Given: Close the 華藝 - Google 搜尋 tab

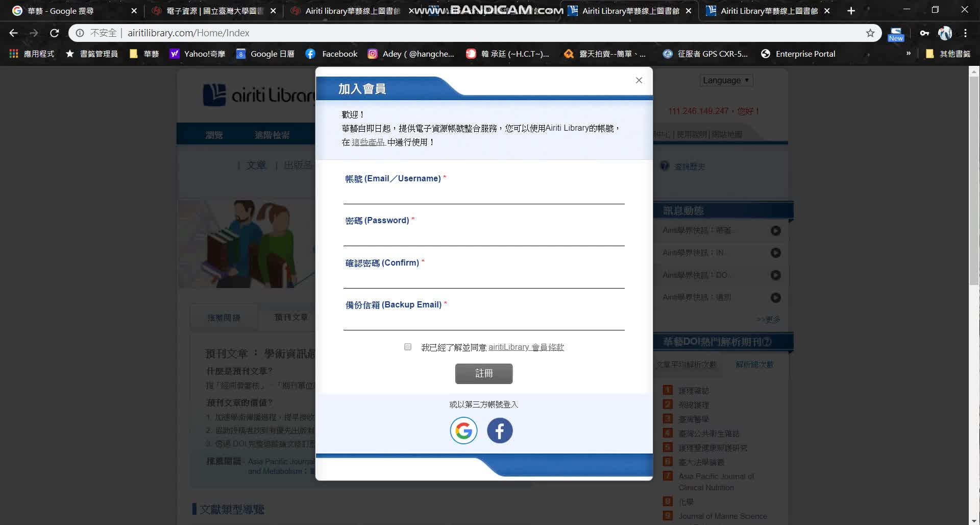Looking at the screenshot, I should point(134,11).
